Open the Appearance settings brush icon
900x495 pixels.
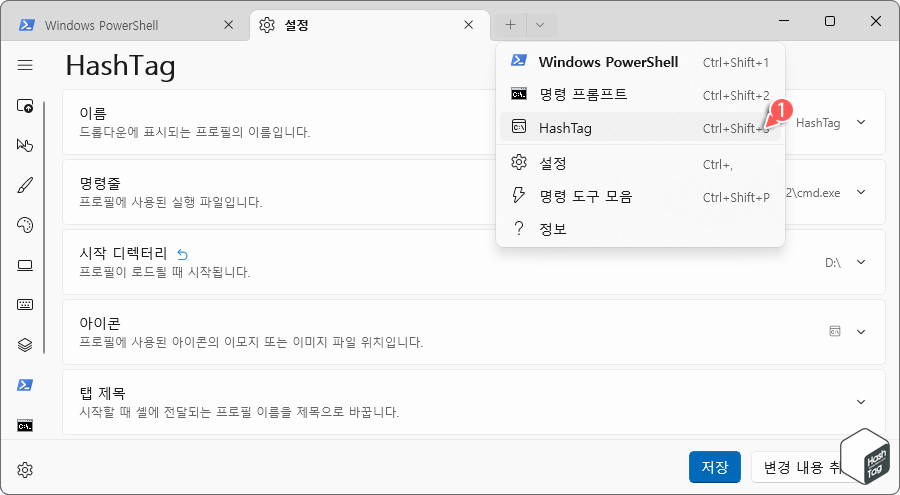(25, 185)
